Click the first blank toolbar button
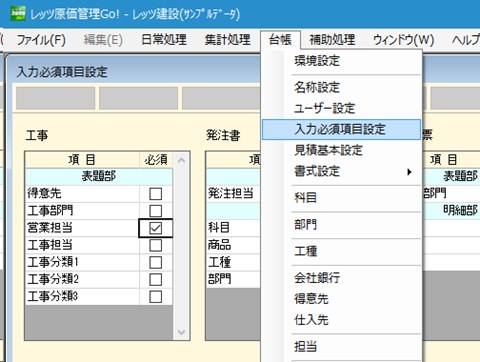This screenshot has width=480, height=362. point(55,98)
